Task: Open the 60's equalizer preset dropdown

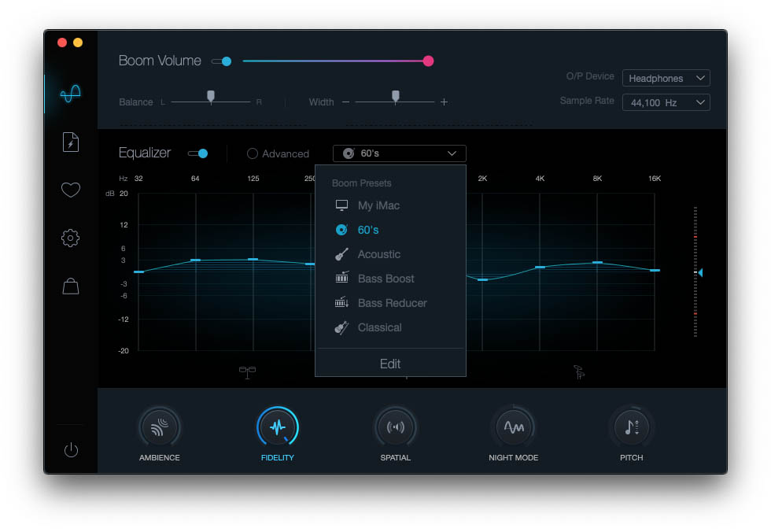Action: (399, 153)
